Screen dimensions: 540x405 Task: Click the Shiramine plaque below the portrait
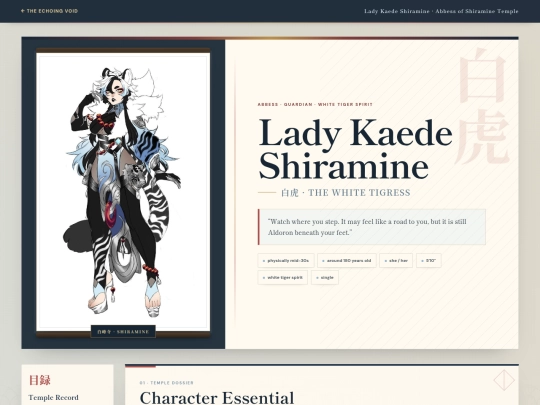pos(123,332)
